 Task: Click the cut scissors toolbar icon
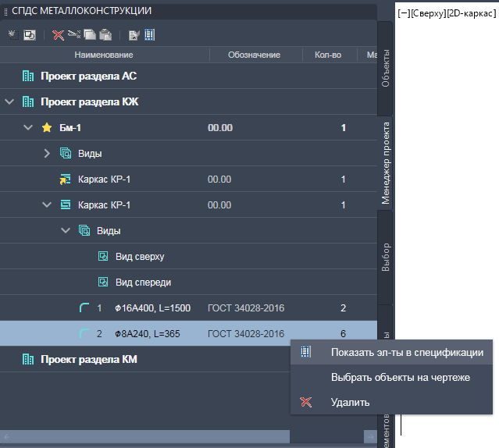(x=74, y=35)
